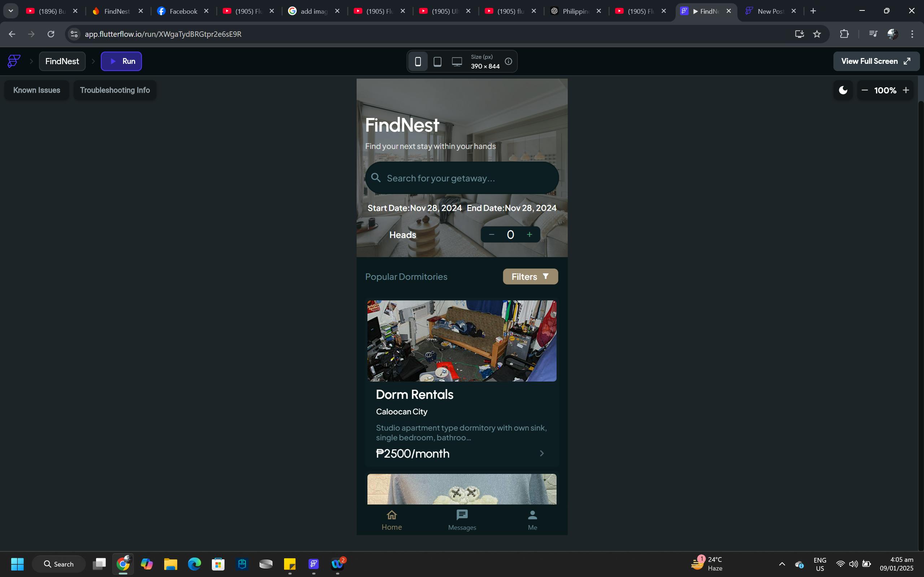Go to Home tab in app
Screen dimensions: 924x577
(391, 520)
